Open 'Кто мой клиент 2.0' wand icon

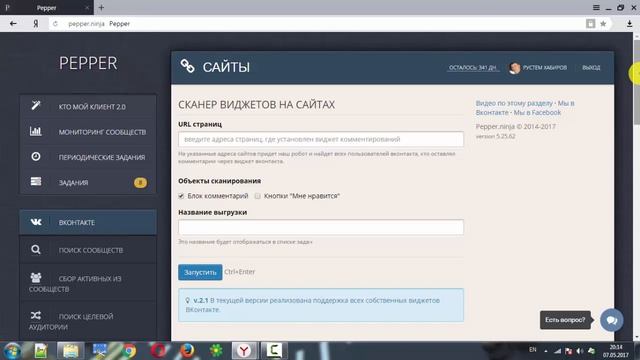coord(36,105)
